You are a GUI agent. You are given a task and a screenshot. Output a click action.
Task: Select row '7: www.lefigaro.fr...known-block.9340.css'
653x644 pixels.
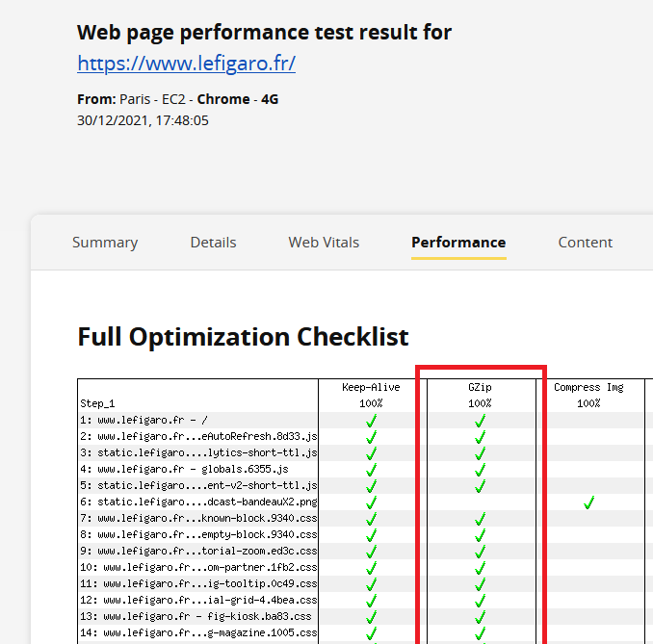coord(198,518)
